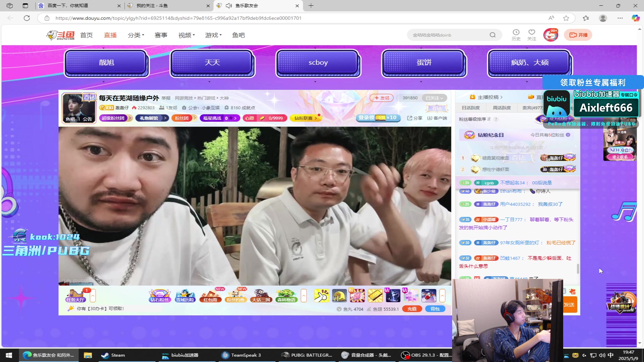Click the + 友邻 button
The image size is (644, 362).
click(x=382, y=98)
